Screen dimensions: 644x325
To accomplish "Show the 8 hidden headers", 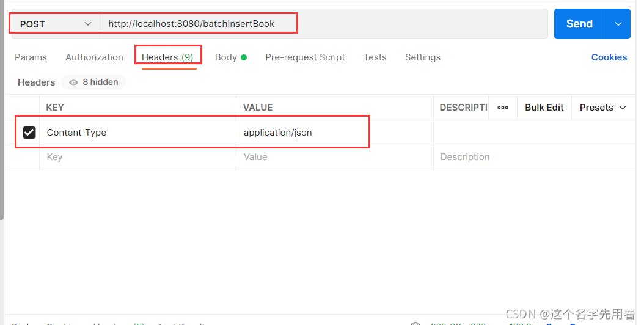I will point(93,82).
